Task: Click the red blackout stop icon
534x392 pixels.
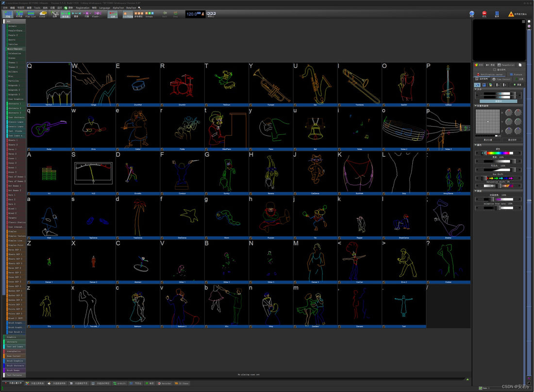Action: pyautogui.click(x=484, y=14)
